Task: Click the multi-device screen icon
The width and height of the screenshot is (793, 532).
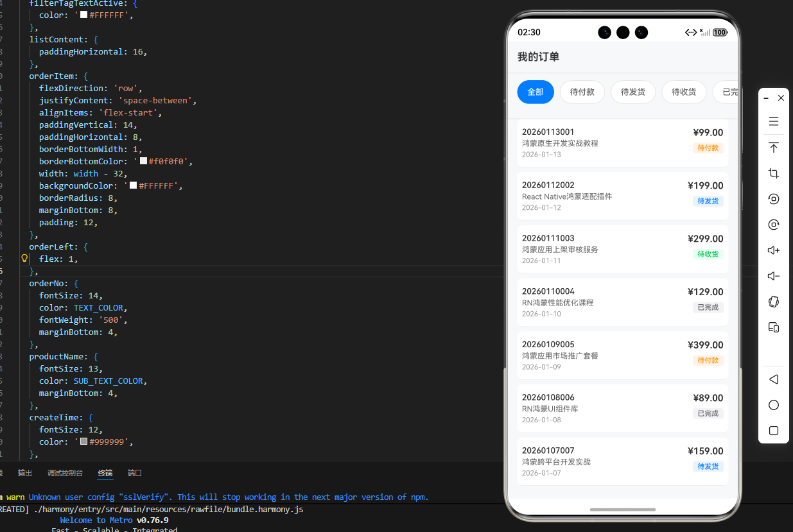Action: (774, 327)
